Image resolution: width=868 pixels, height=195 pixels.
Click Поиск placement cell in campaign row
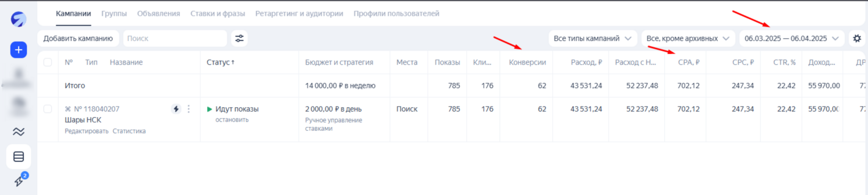point(407,109)
